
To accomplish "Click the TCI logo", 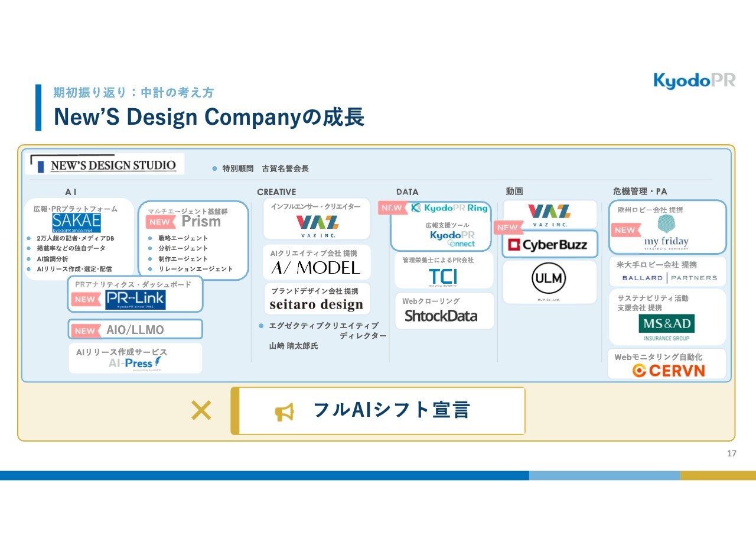I will [x=443, y=277].
